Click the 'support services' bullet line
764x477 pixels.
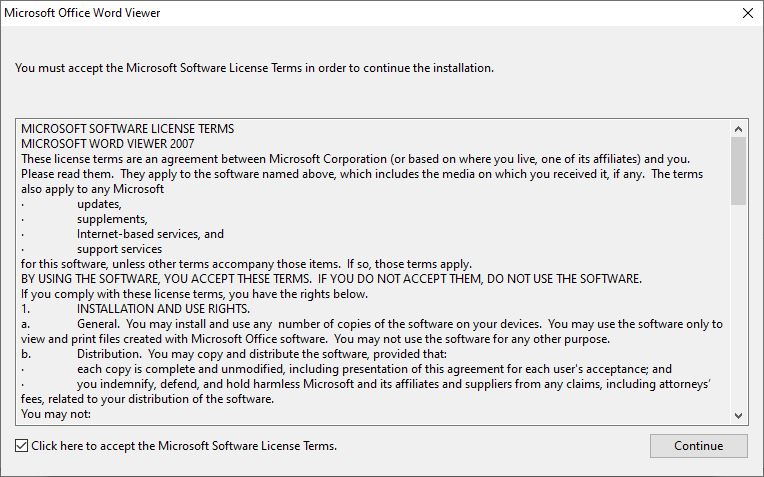tap(119, 249)
